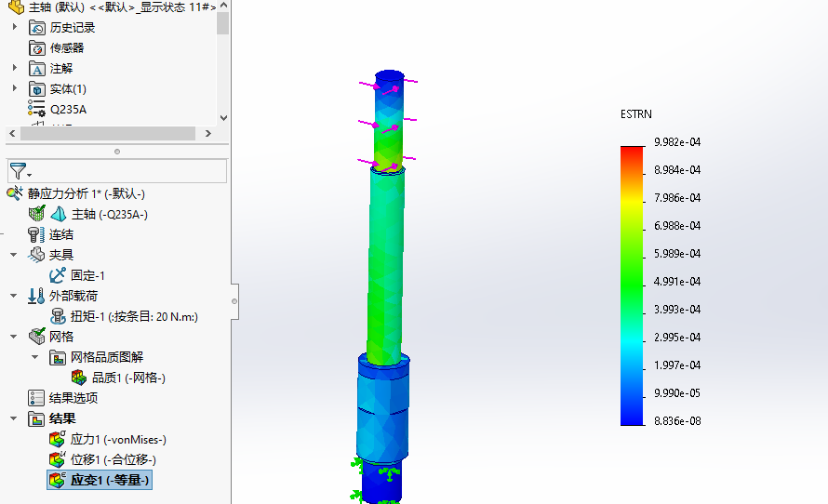Click the legend maximum value 9.982e-04
The height and width of the screenshot is (504, 828).
pos(677,142)
